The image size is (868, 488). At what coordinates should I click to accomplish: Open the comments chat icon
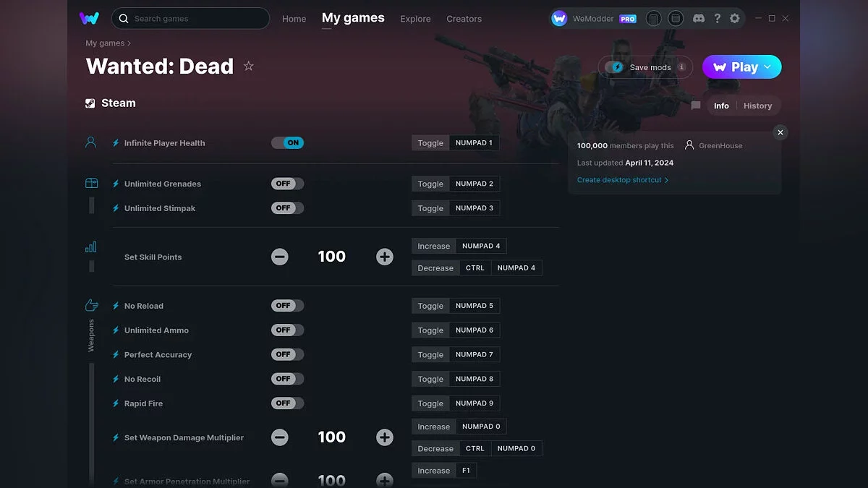(x=696, y=106)
